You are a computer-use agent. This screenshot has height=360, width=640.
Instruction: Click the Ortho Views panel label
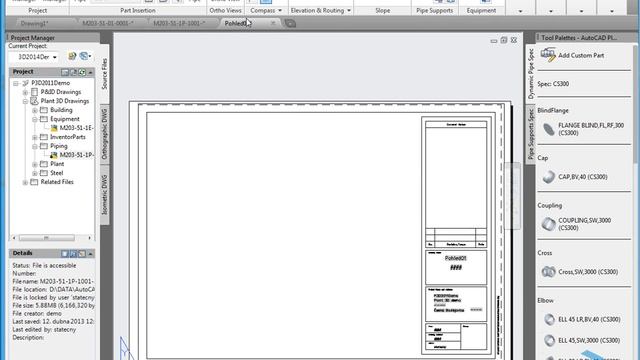[225, 11]
